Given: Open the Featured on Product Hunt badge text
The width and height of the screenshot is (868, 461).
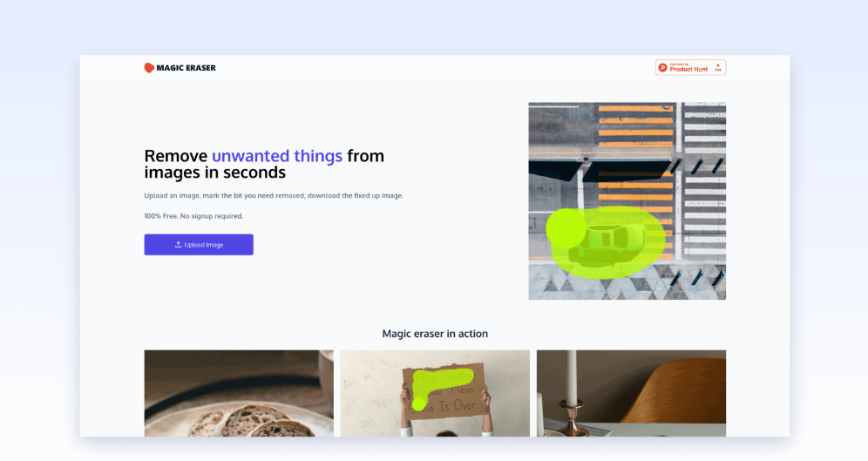Looking at the screenshot, I should click(x=688, y=67).
